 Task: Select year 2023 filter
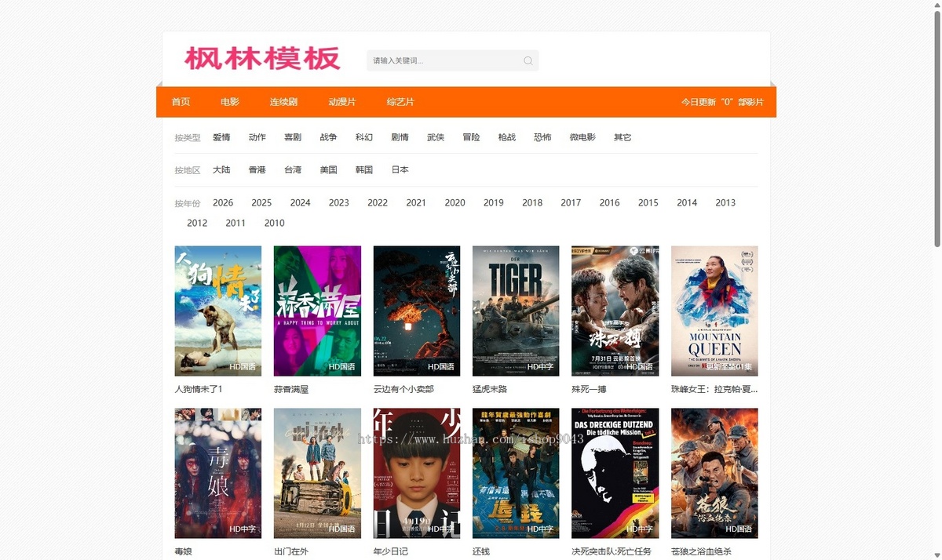(339, 203)
